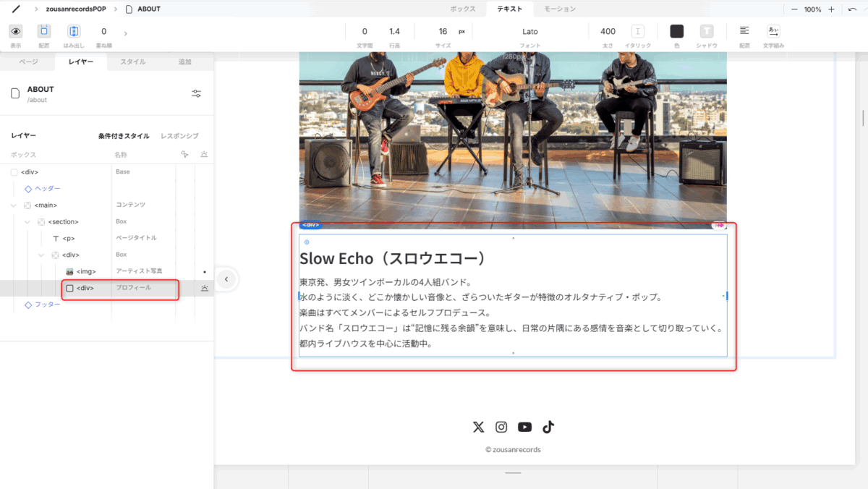Screen dimensions: 868x489
Task: Click the Instagram icon in the footer
Action: [501, 427]
